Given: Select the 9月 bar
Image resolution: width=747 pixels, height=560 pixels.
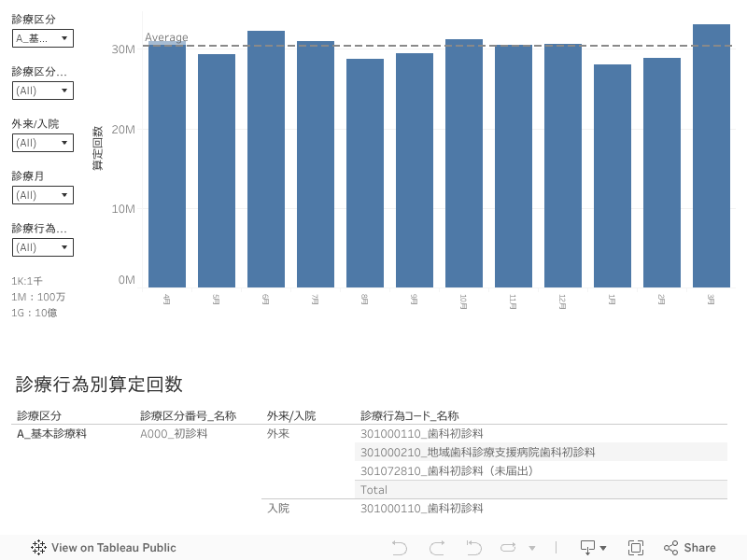Looking at the screenshot, I should pos(415,171).
